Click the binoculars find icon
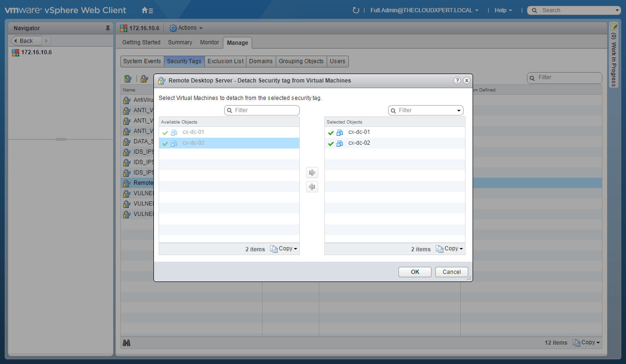626x364 pixels. (x=127, y=343)
